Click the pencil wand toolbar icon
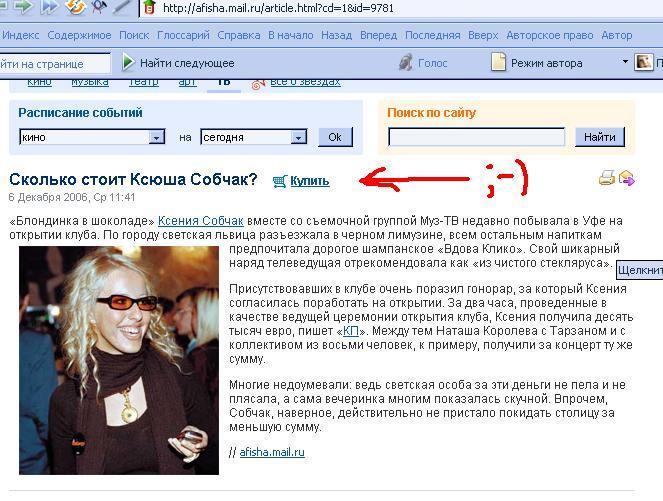This screenshot has width=663, height=501. click(x=122, y=7)
